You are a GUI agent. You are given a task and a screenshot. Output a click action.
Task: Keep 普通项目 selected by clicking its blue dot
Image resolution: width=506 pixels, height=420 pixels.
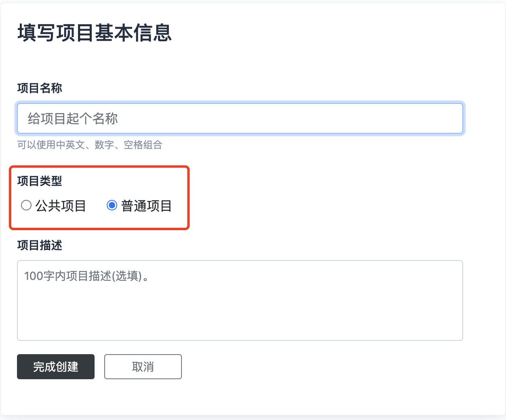pyautogui.click(x=112, y=206)
